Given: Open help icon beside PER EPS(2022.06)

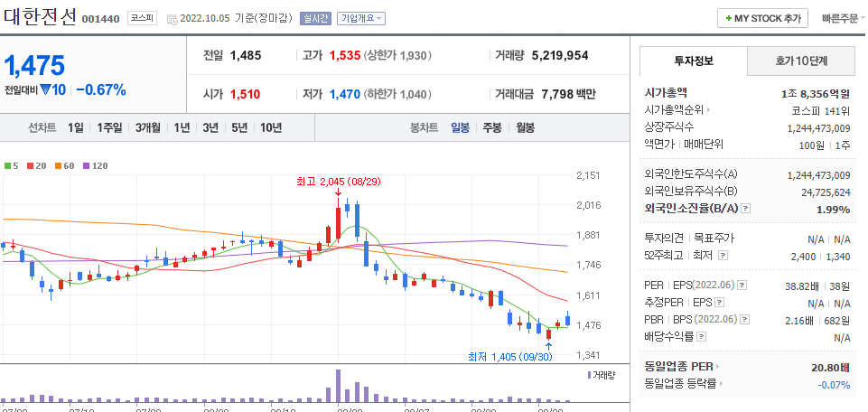Looking at the screenshot, I should pos(742,286).
